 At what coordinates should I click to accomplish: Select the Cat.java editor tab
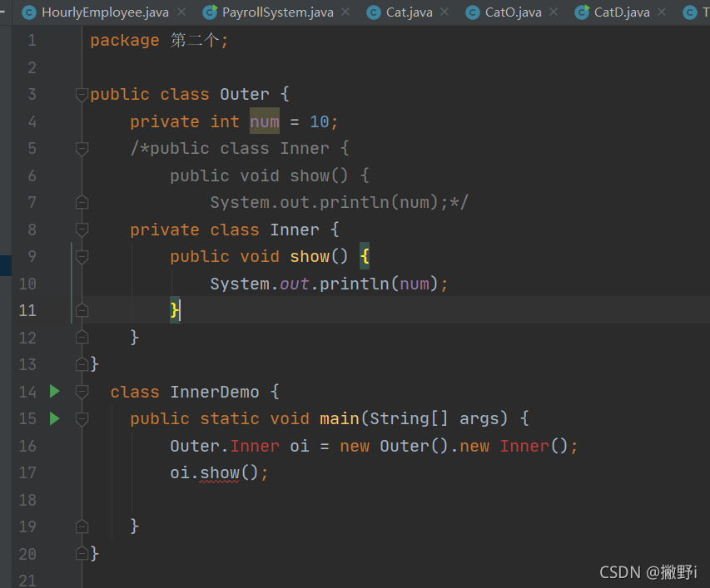[x=409, y=12]
